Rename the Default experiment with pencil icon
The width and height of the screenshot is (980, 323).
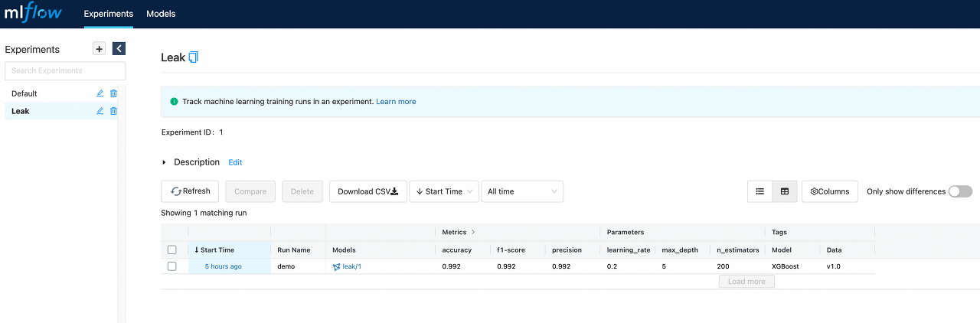point(100,93)
